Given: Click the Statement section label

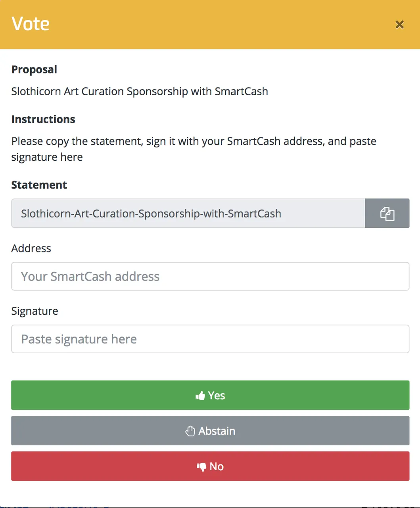Looking at the screenshot, I should click(x=39, y=185).
